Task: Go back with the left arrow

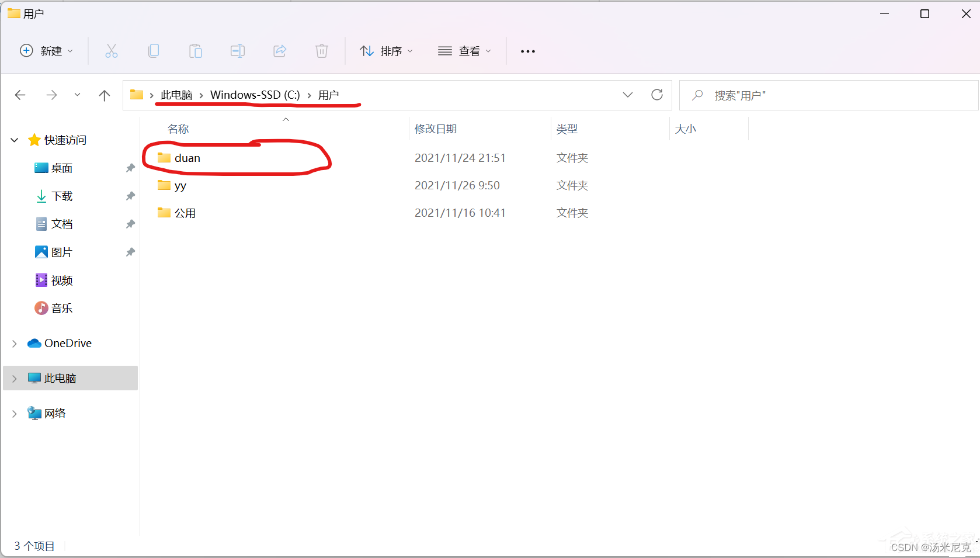Action: (x=20, y=95)
